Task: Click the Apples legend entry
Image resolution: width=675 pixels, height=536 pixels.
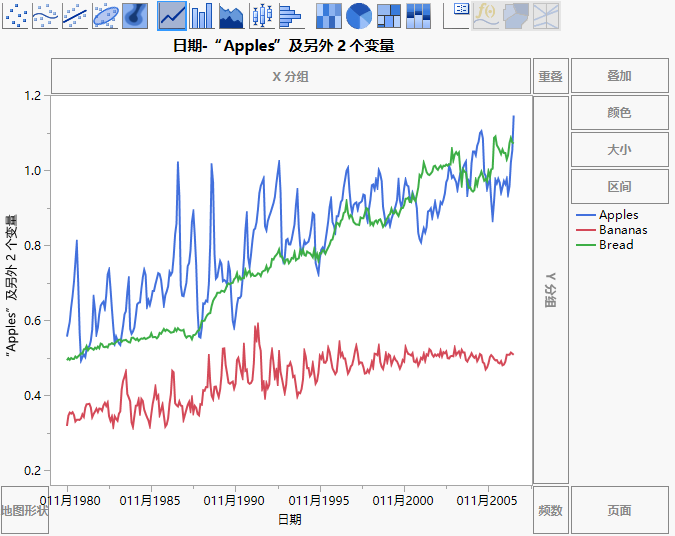Action: pyautogui.click(x=618, y=215)
